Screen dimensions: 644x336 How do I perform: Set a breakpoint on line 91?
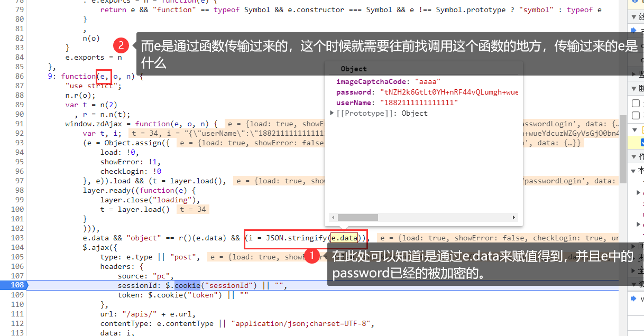19,124
